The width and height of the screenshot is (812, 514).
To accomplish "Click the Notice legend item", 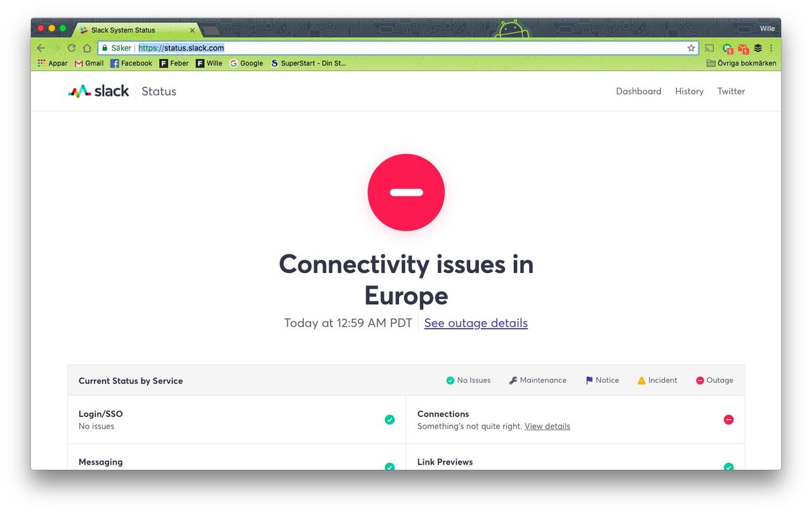I will click(x=602, y=380).
